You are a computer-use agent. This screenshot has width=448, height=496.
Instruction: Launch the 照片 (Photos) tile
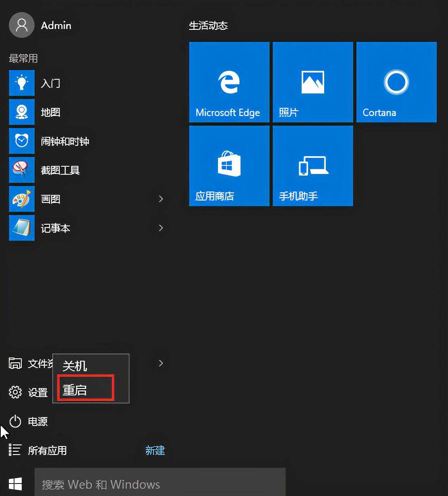point(312,82)
